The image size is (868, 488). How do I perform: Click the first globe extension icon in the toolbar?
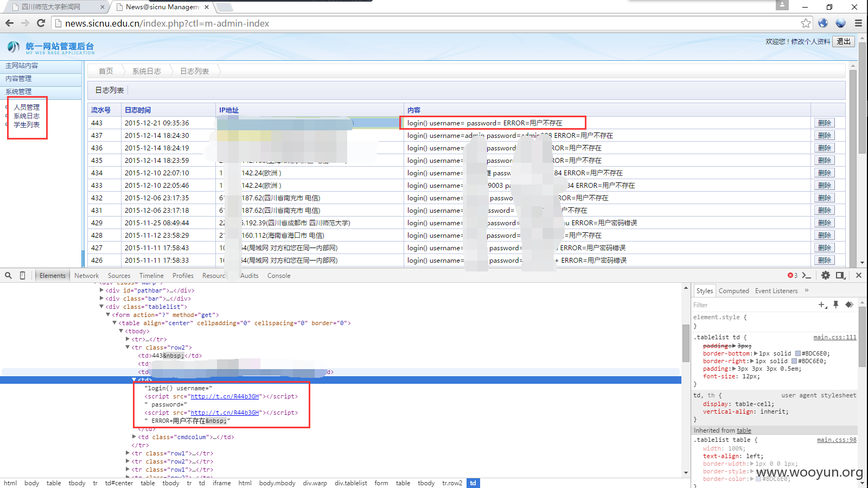pos(823,23)
